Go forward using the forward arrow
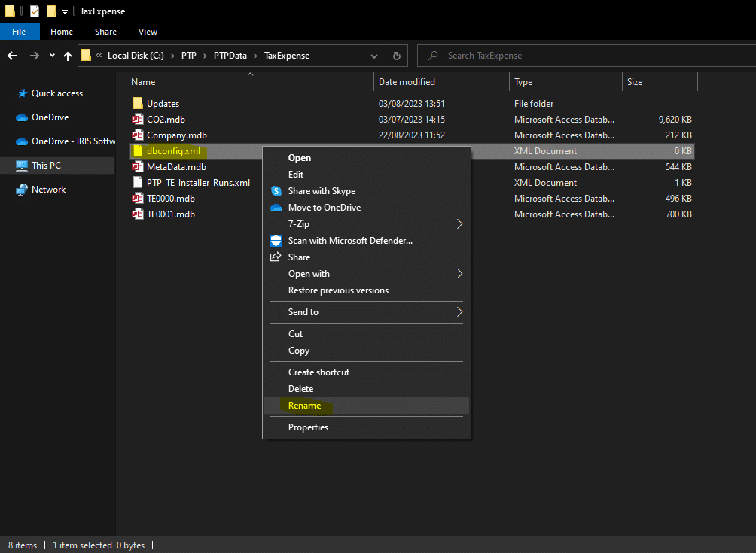This screenshot has width=756, height=553. [34, 56]
